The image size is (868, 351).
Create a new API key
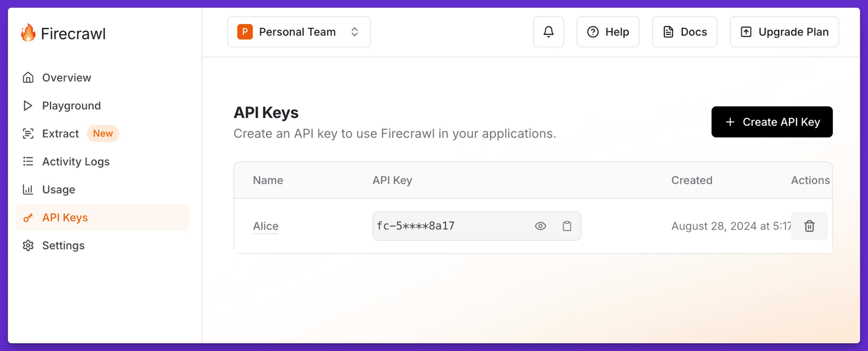point(772,122)
